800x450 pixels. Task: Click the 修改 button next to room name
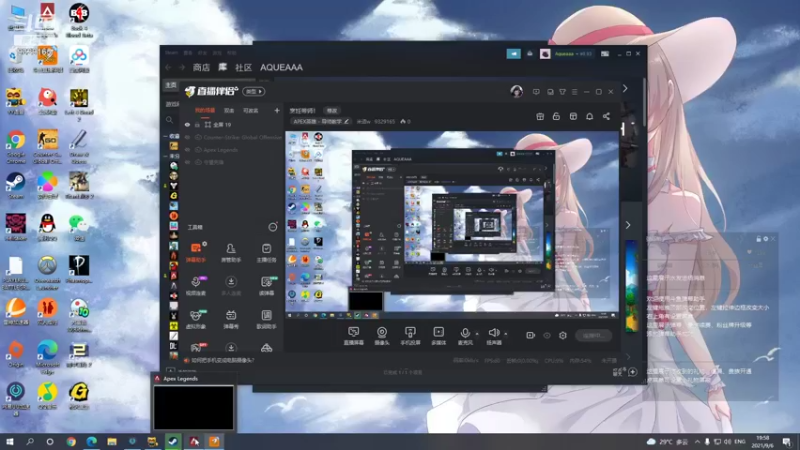tap(332, 110)
